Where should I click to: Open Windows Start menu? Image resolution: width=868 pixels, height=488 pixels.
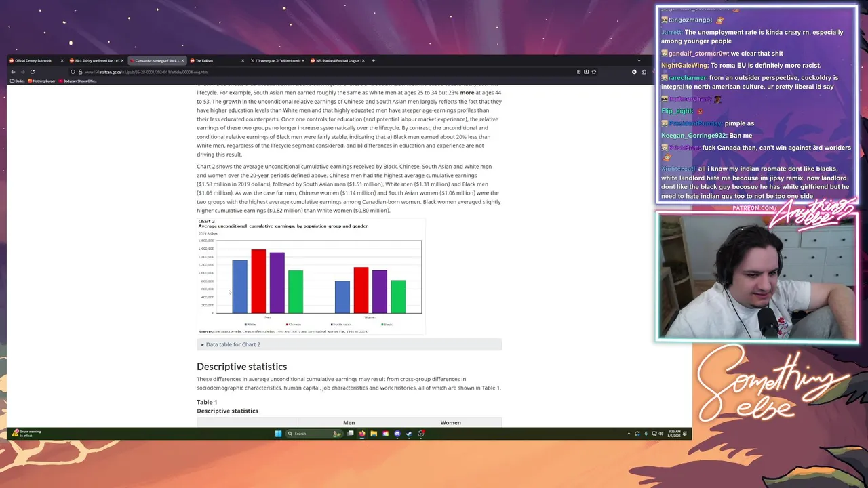[x=278, y=434]
